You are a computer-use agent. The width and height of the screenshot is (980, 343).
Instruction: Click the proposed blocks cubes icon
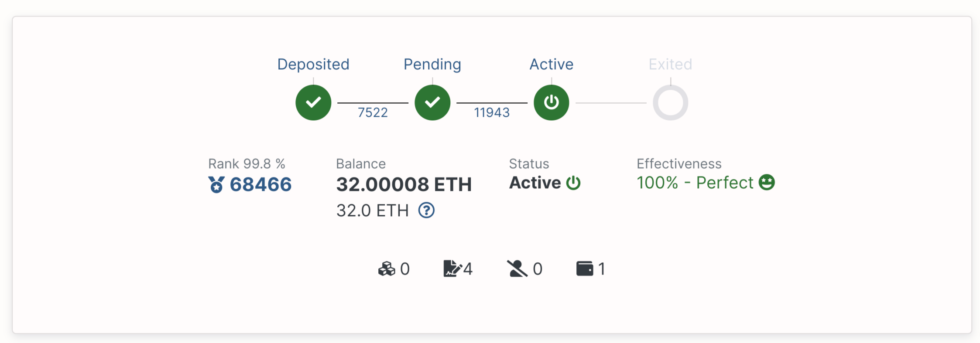click(387, 269)
